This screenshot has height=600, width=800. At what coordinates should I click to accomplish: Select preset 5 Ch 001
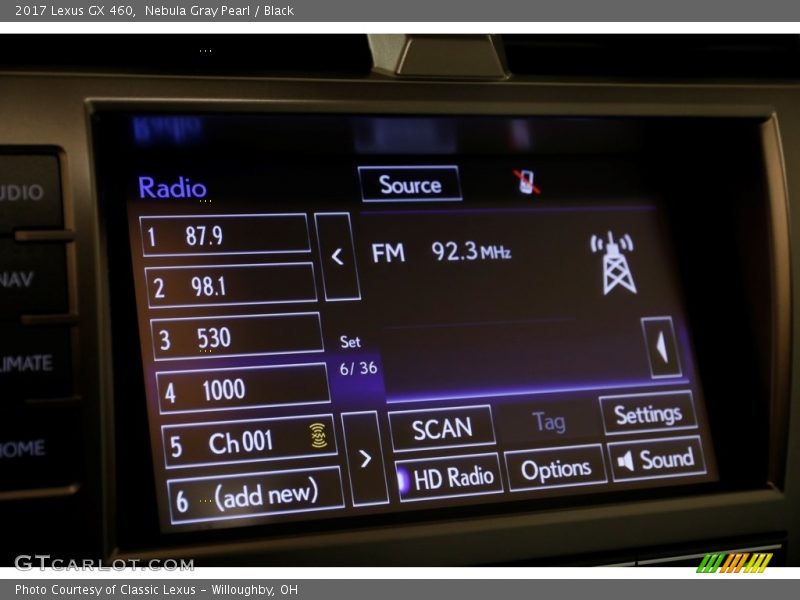click(x=249, y=441)
